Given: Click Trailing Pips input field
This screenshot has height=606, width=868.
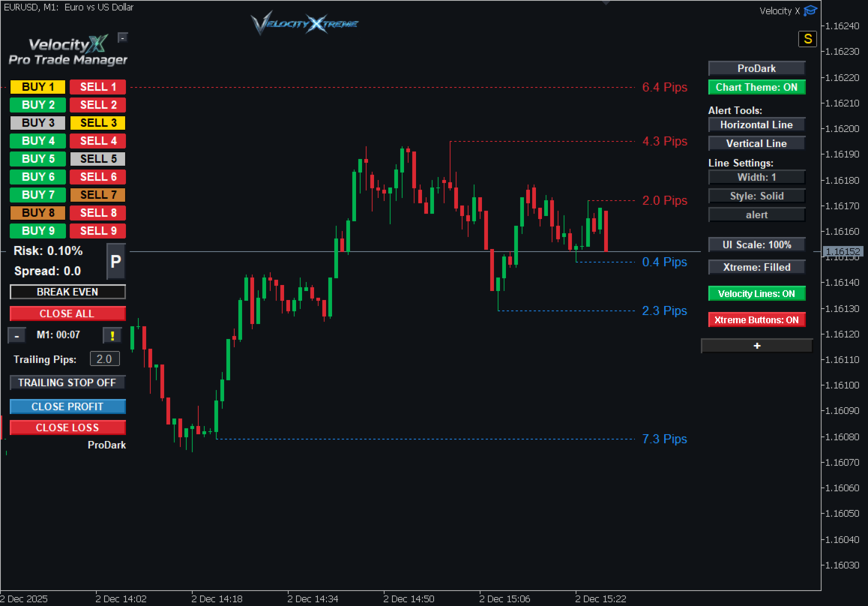Looking at the screenshot, I should tap(105, 359).
